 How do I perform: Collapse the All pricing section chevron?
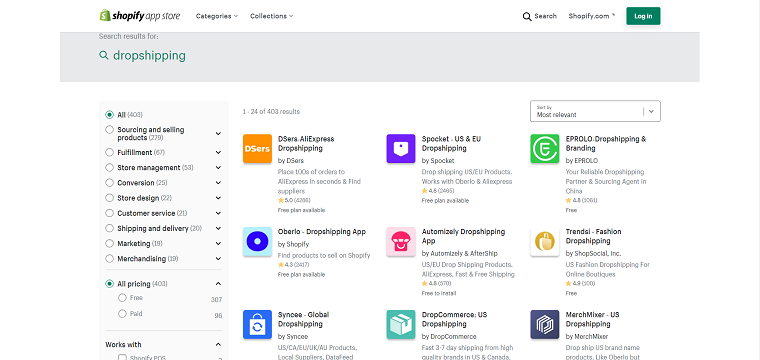click(x=218, y=283)
